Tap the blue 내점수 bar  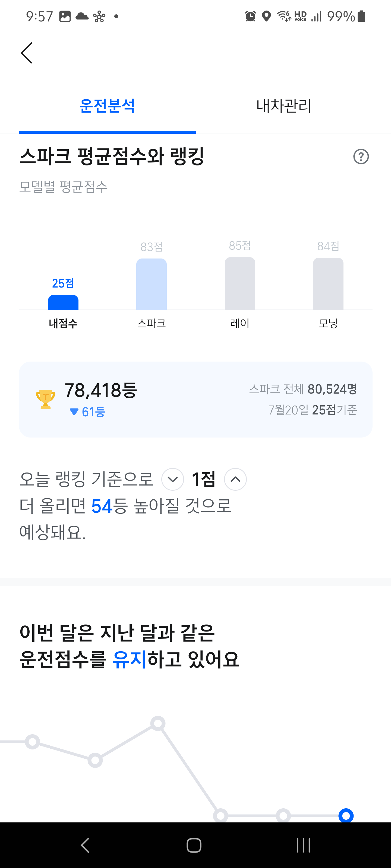[x=63, y=302]
